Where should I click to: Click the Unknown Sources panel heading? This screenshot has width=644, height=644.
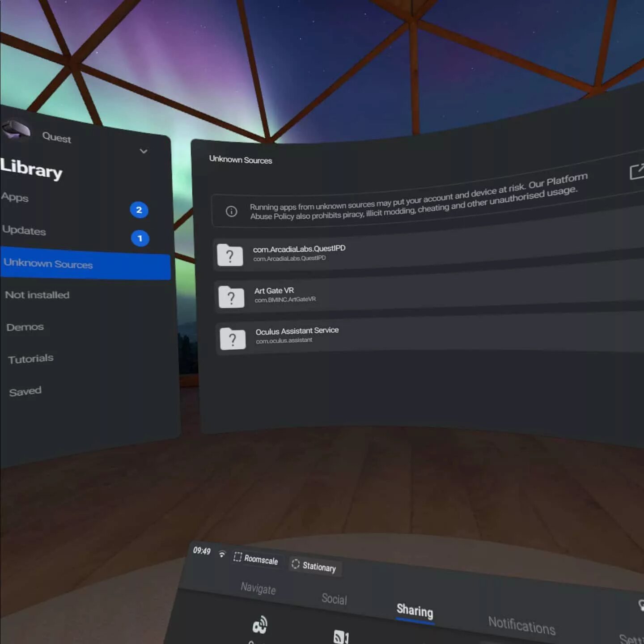pos(241,160)
